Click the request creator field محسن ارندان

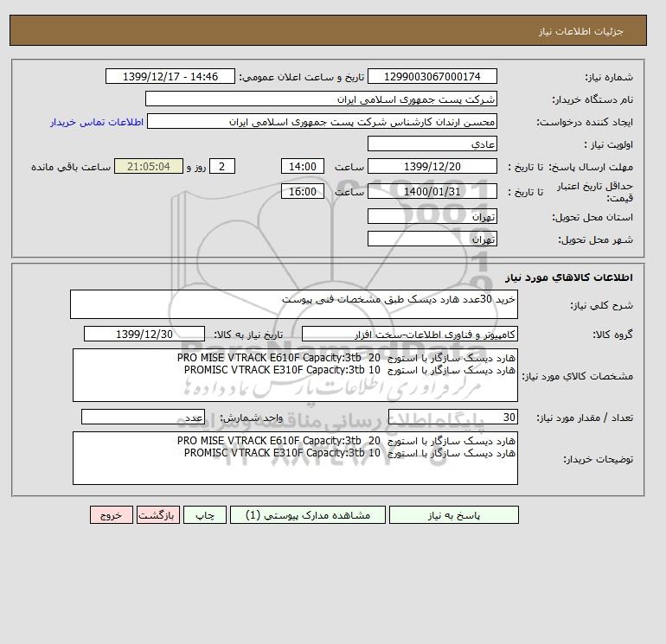pos(322,121)
